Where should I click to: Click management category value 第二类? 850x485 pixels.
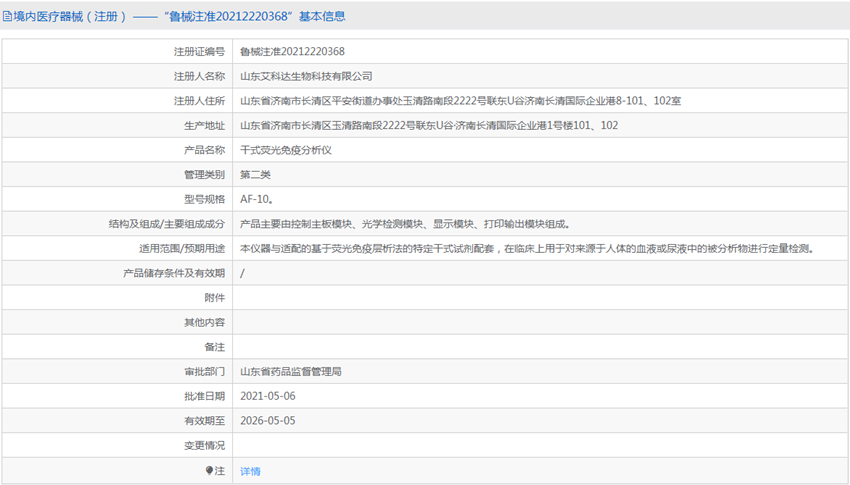(256, 174)
